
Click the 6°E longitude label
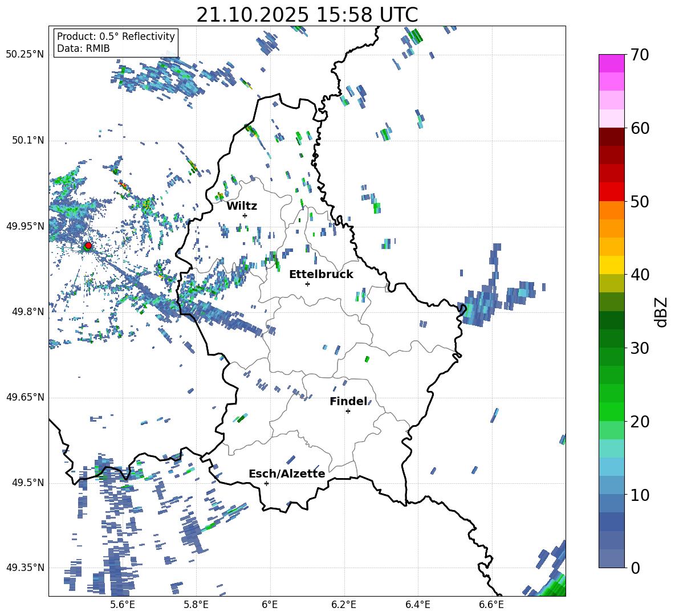click(x=270, y=605)
